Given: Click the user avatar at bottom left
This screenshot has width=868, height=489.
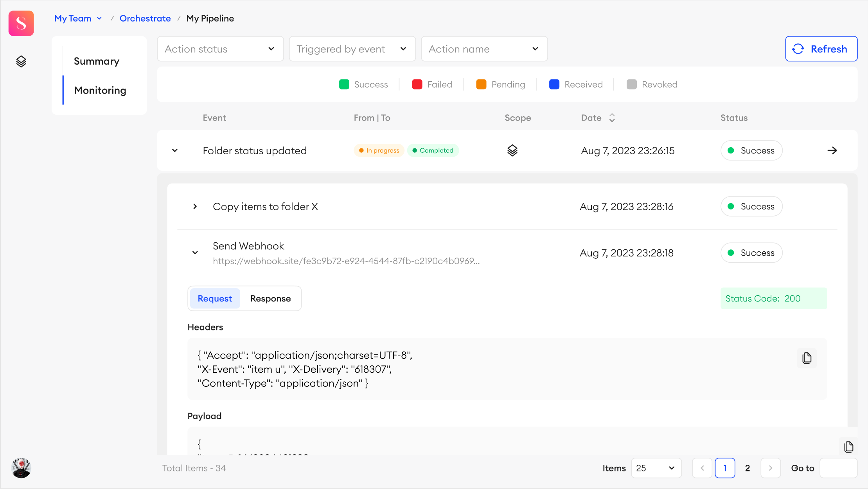Looking at the screenshot, I should tap(21, 468).
